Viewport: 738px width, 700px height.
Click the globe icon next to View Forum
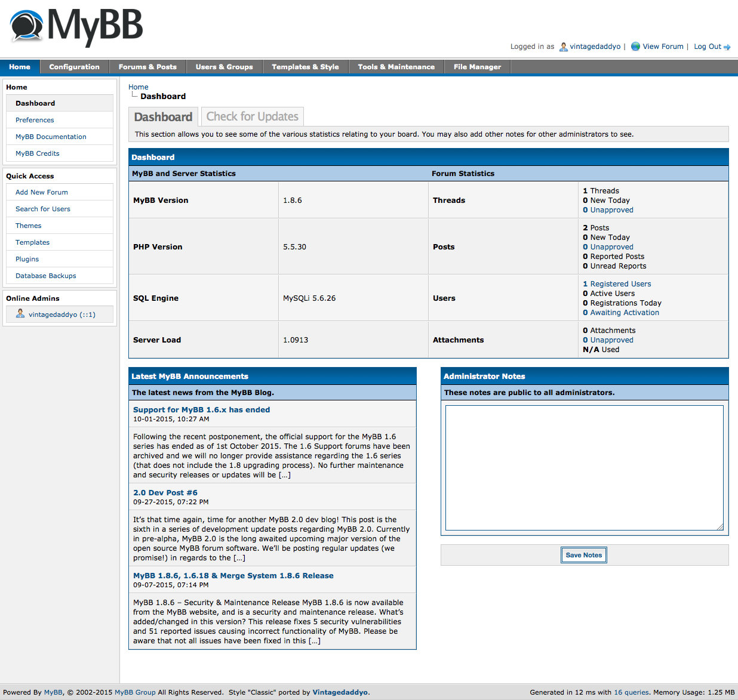pos(635,47)
